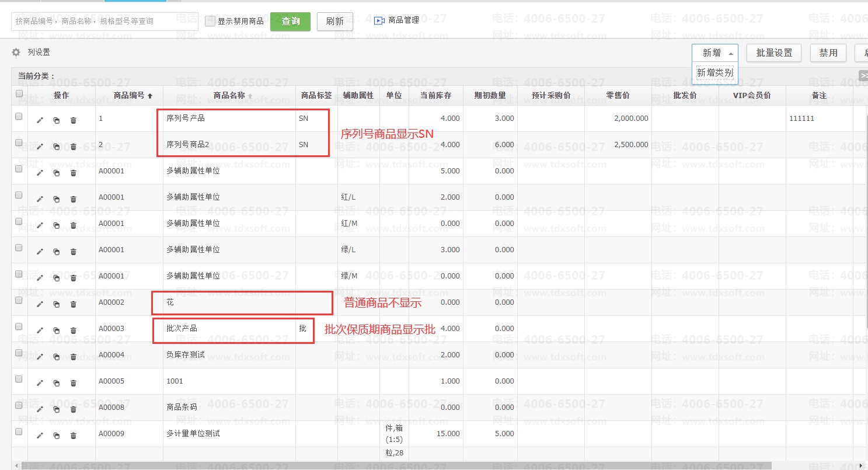868x470 pixels.
Task: Click the copy icon for 商品条码 row
Action: click(57, 409)
